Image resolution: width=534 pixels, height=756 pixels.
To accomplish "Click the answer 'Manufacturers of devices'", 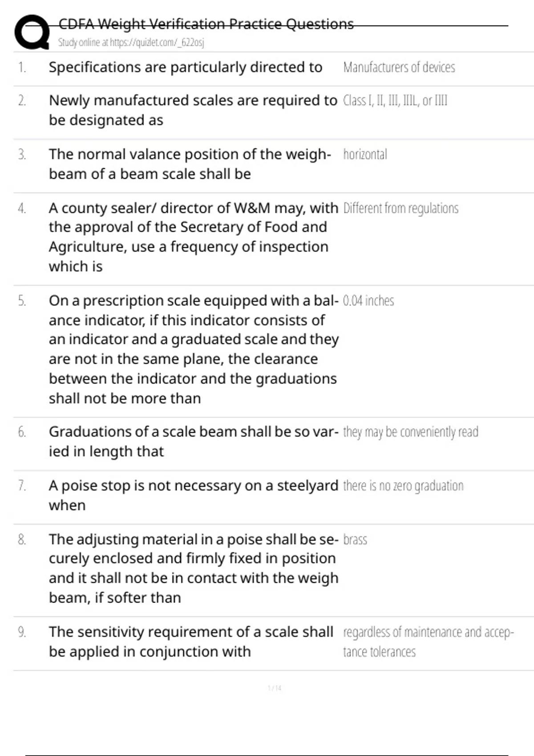I will (x=399, y=68).
